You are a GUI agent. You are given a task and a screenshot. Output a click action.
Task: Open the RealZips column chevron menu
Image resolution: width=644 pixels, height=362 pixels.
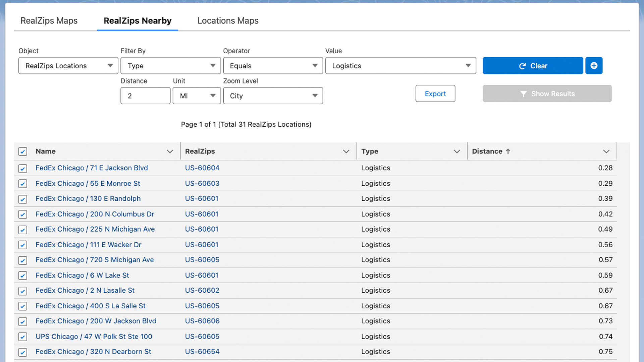point(346,152)
